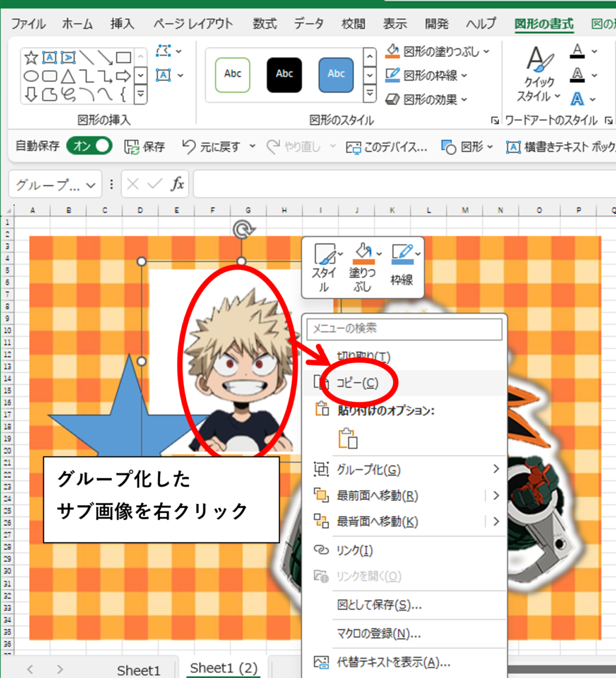This screenshot has width=616, height=678.
Task: Choose the oval shape
Action: 31,76
